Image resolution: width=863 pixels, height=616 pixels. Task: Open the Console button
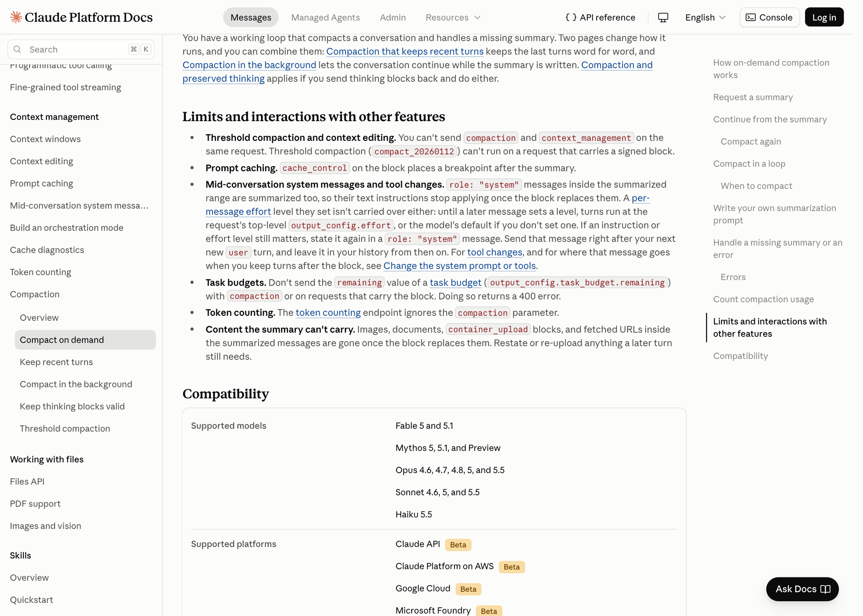coord(769,17)
